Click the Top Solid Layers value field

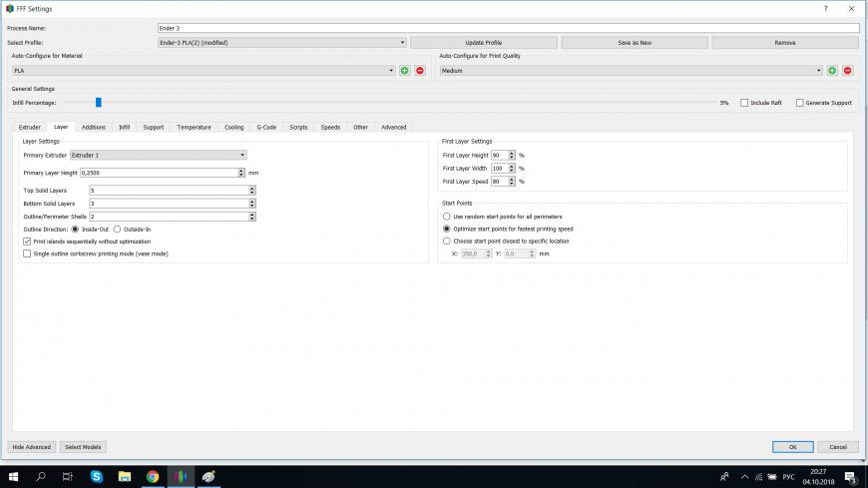coord(169,190)
